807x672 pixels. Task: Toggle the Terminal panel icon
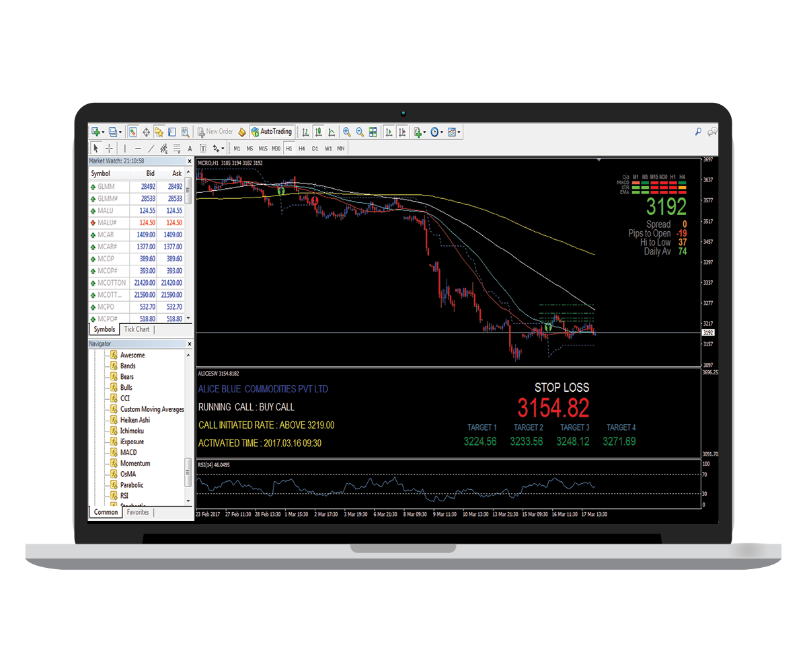[171, 132]
